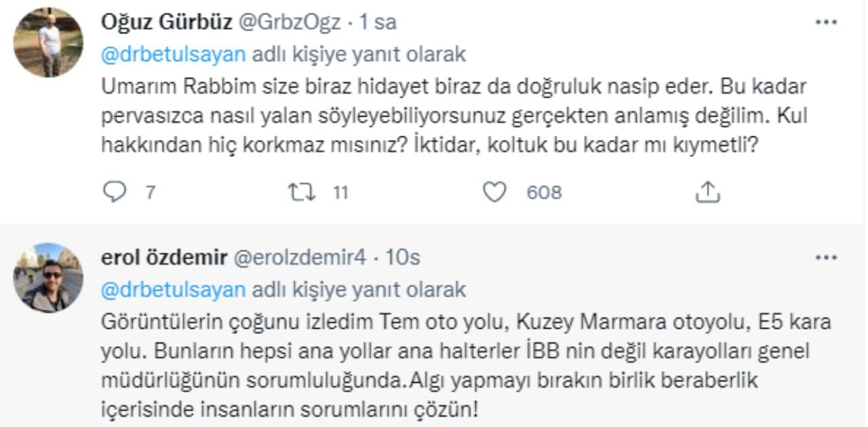Open Oğuz Gürbüz's profile picture

(x=48, y=42)
